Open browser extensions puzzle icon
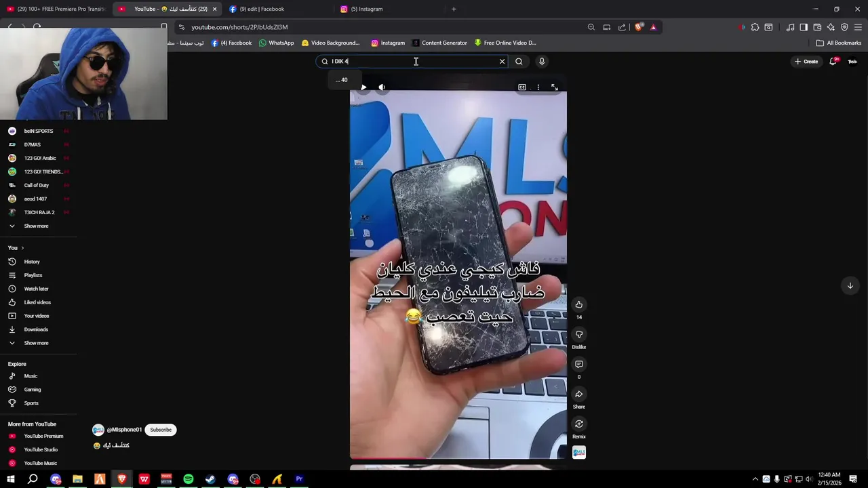Viewport: 868px width, 488px height. pyautogui.click(x=755, y=27)
